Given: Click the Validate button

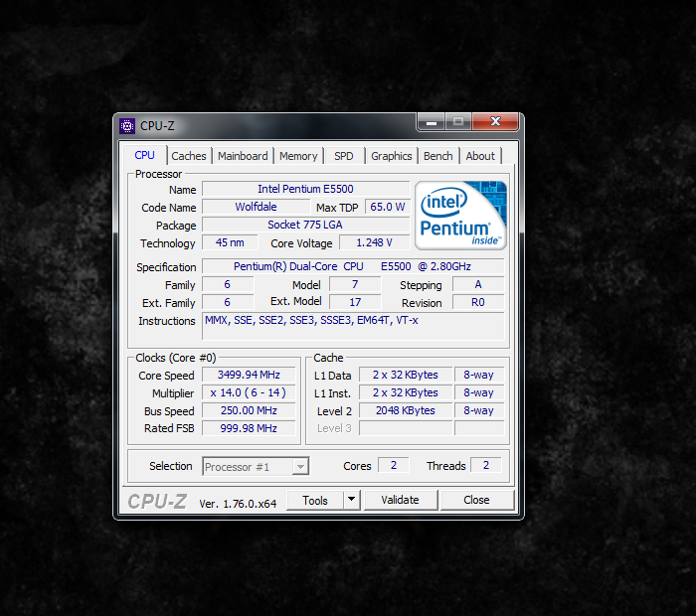Looking at the screenshot, I should 400,500.
